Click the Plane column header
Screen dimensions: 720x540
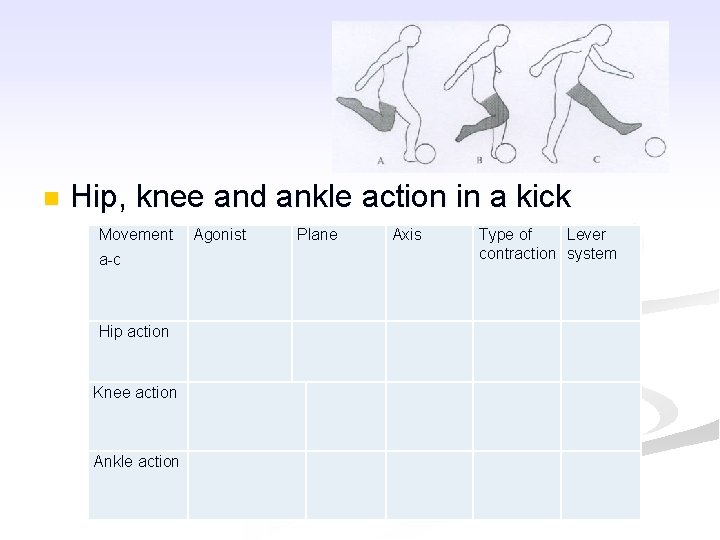317,235
